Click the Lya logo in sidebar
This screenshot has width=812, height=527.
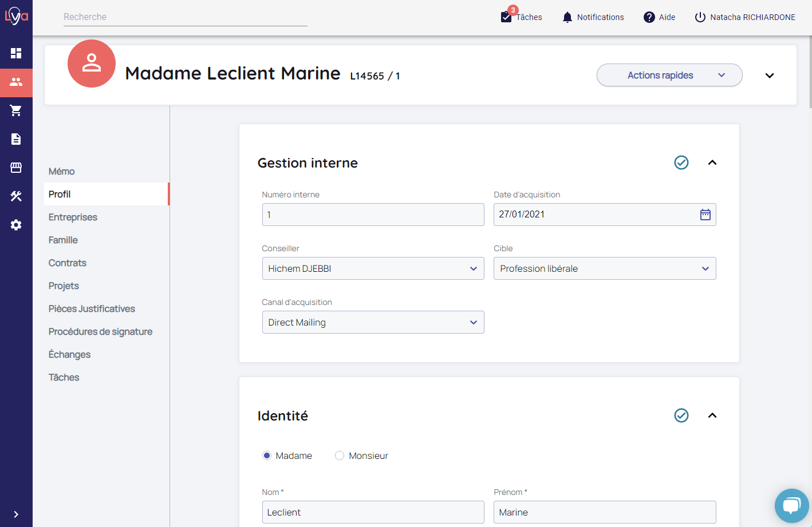[x=16, y=16]
